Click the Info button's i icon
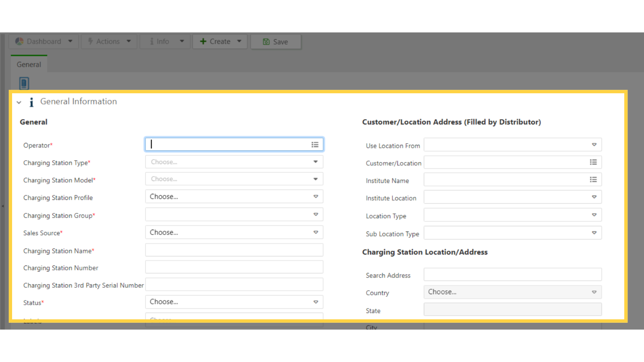The height and width of the screenshot is (362, 644). [x=152, y=41]
